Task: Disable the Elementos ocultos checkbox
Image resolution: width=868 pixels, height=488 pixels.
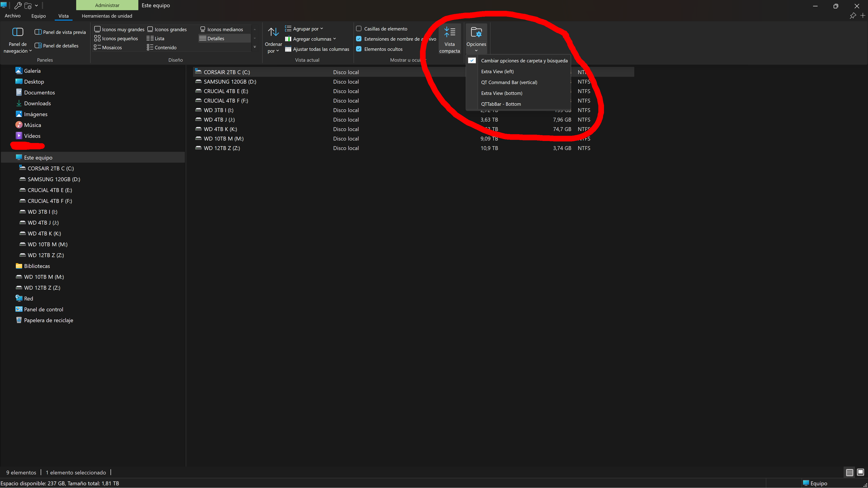Action: [x=359, y=49]
